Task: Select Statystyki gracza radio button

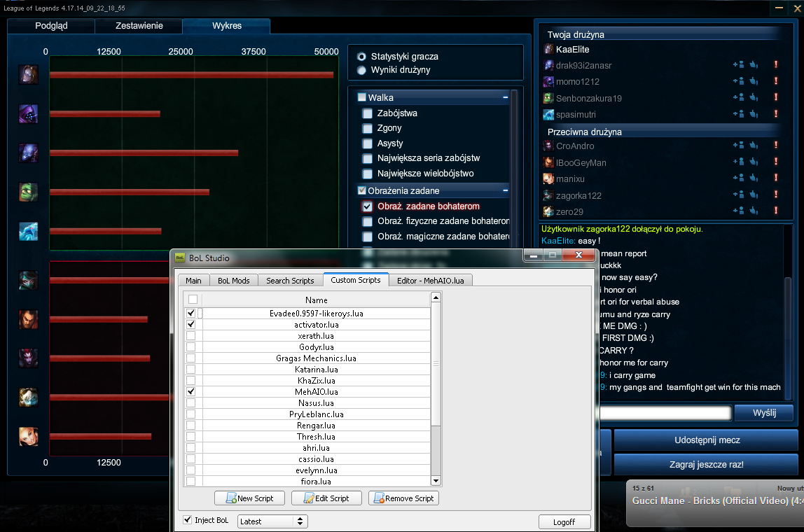Action: click(361, 57)
